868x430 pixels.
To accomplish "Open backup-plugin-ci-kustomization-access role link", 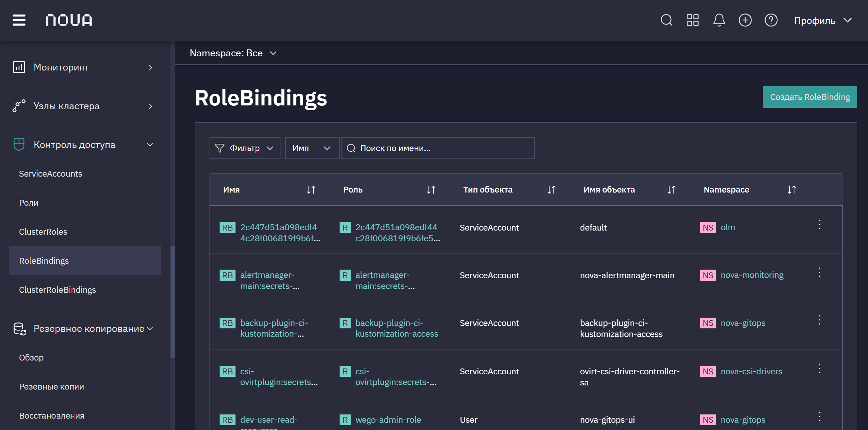I will click(397, 328).
